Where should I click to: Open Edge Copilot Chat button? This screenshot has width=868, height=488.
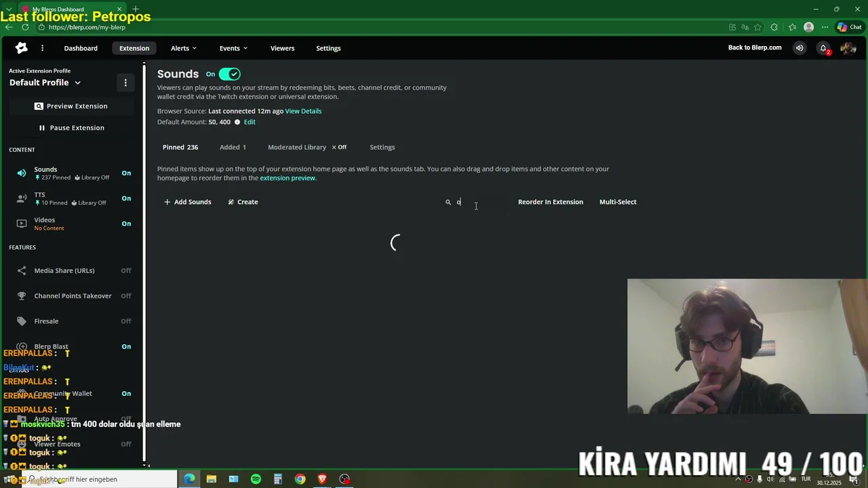(x=849, y=27)
